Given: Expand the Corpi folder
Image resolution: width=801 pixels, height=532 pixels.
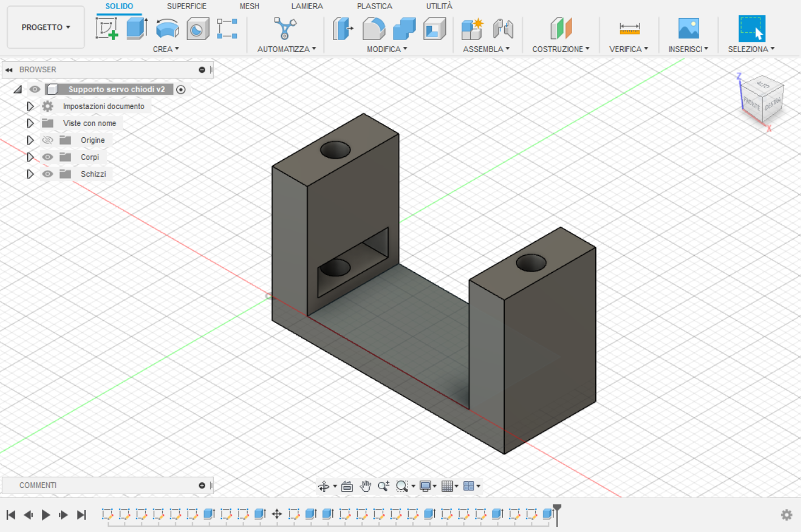Looking at the screenshot, I should (x=31, y=157).
